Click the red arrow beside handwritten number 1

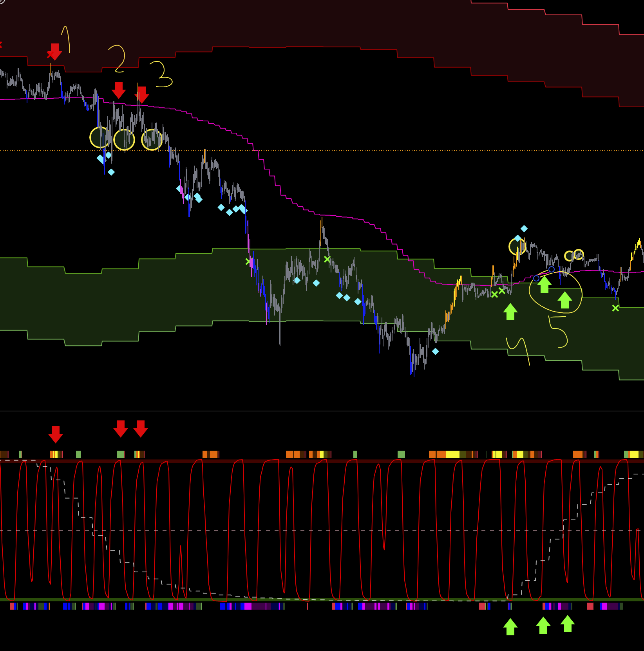tap(55, 52)
